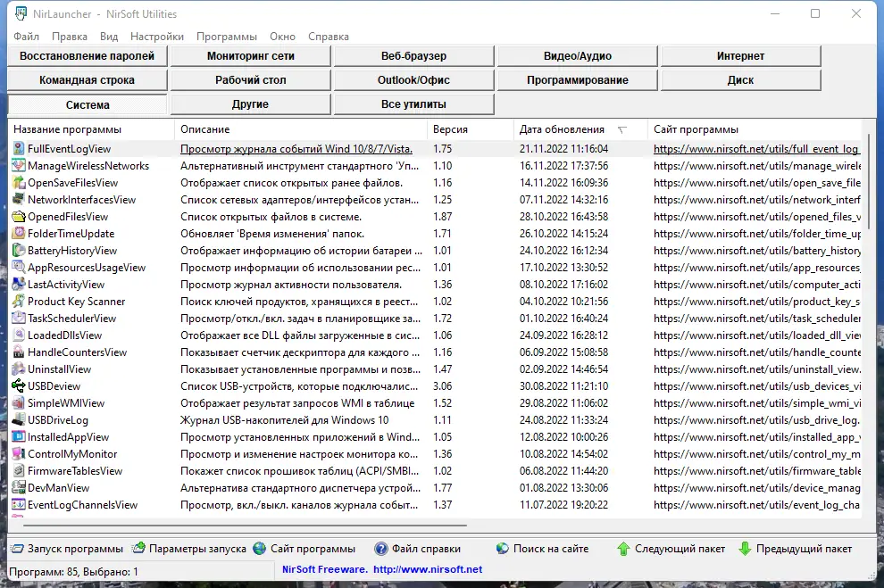Click 'Поиск на сайте' toolbar item
This screenshot has height=588, width=884.
(542, 549)
